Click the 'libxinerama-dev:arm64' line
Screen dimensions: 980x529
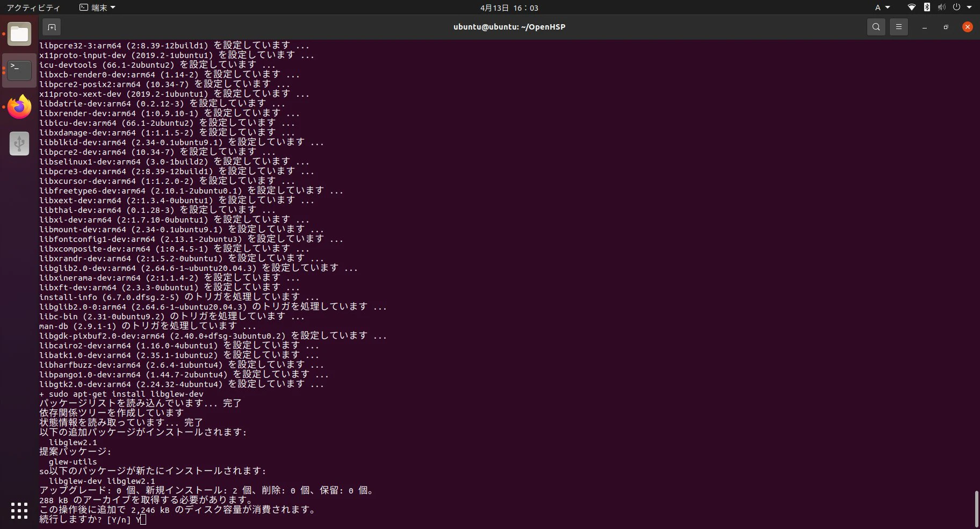click(x=169, y=278)
